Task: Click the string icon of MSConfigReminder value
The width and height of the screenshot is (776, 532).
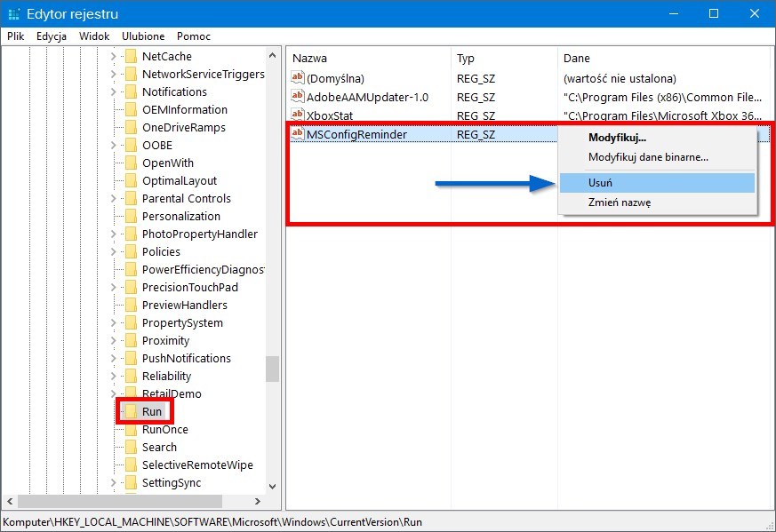Action: pos(298,133)
